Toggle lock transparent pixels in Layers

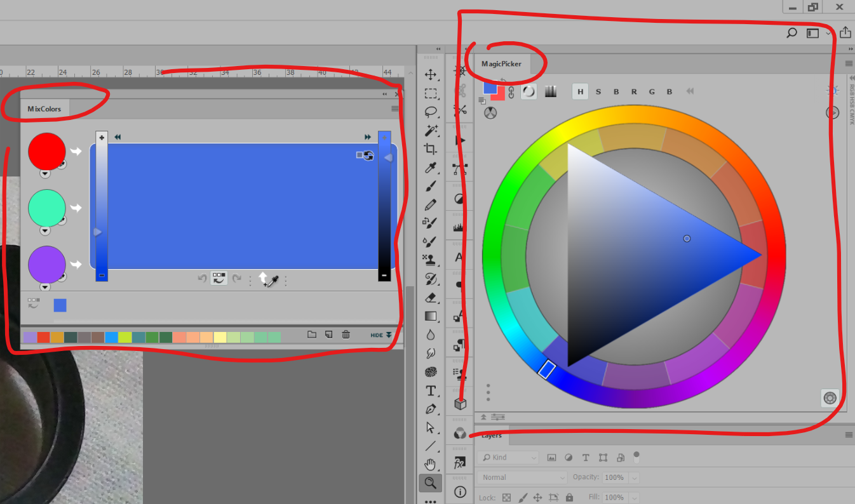[506, 498]
